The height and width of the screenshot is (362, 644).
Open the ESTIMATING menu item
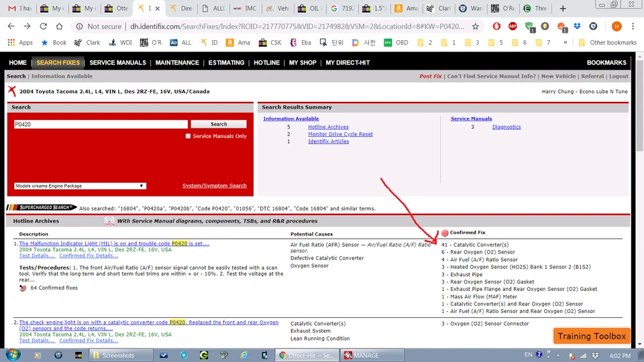point(226,62)
